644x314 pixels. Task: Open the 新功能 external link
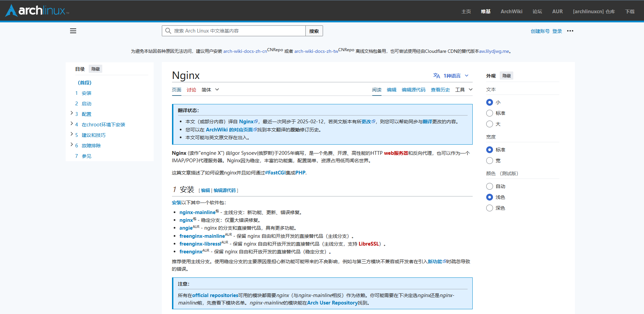click(437, 261)
